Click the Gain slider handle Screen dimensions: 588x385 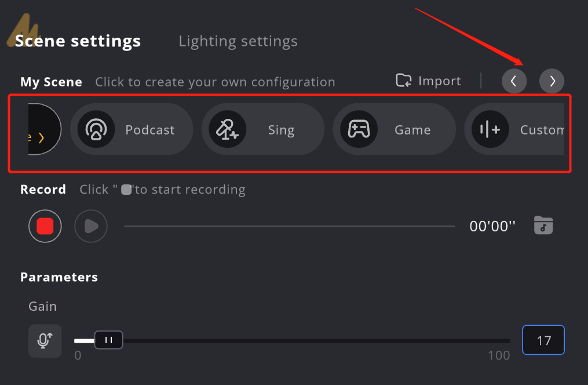pos(109,340)
